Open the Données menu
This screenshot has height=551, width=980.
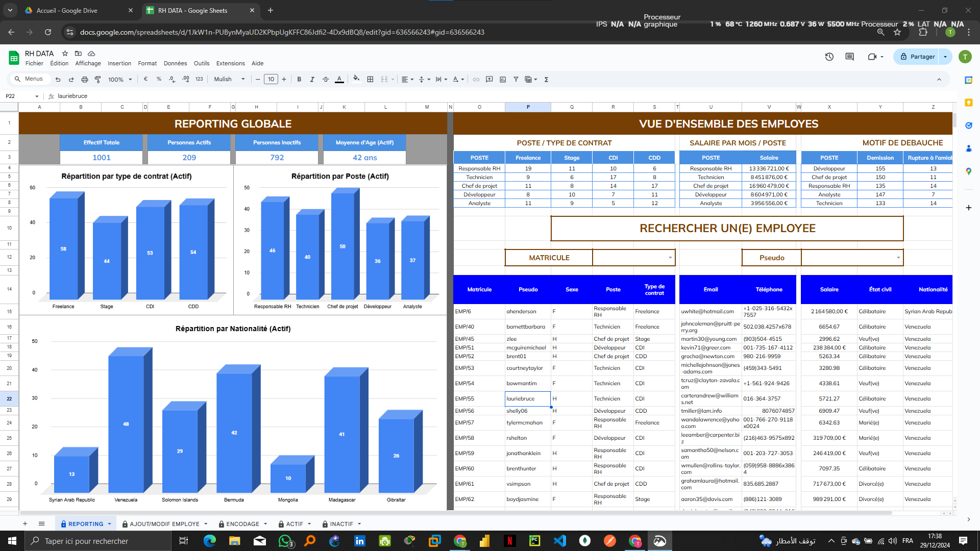[175, 63]
